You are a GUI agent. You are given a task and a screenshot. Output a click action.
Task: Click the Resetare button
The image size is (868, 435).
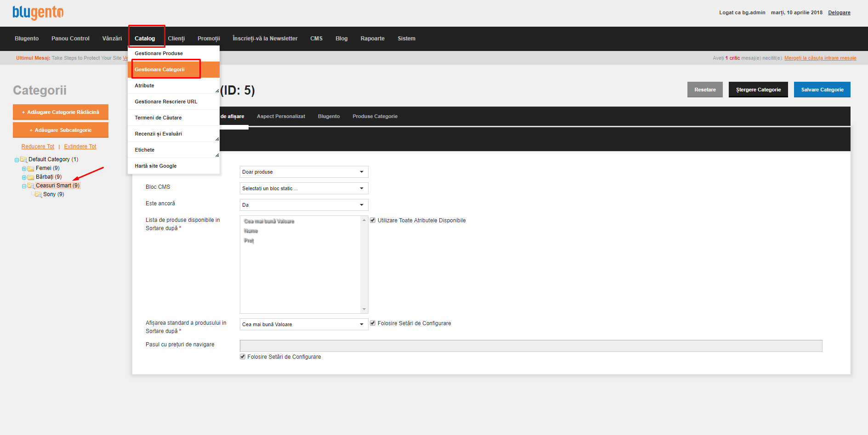tap(705, 90)
